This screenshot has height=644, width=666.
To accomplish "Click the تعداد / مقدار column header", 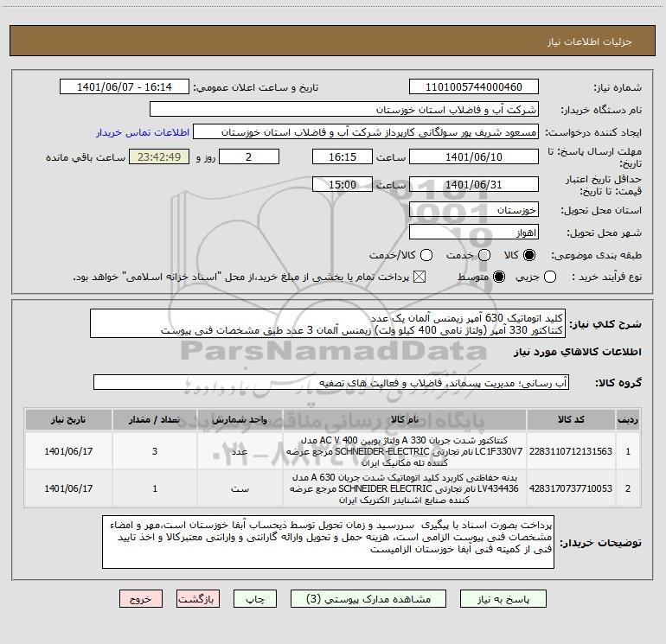I will click(x=155, y=420).
